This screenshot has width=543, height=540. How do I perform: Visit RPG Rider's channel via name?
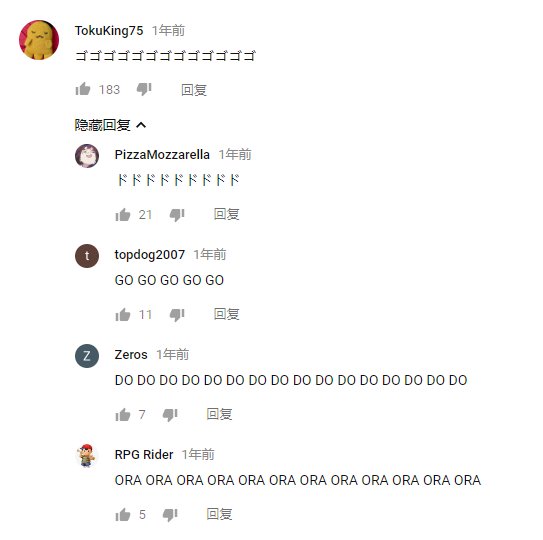144,454
